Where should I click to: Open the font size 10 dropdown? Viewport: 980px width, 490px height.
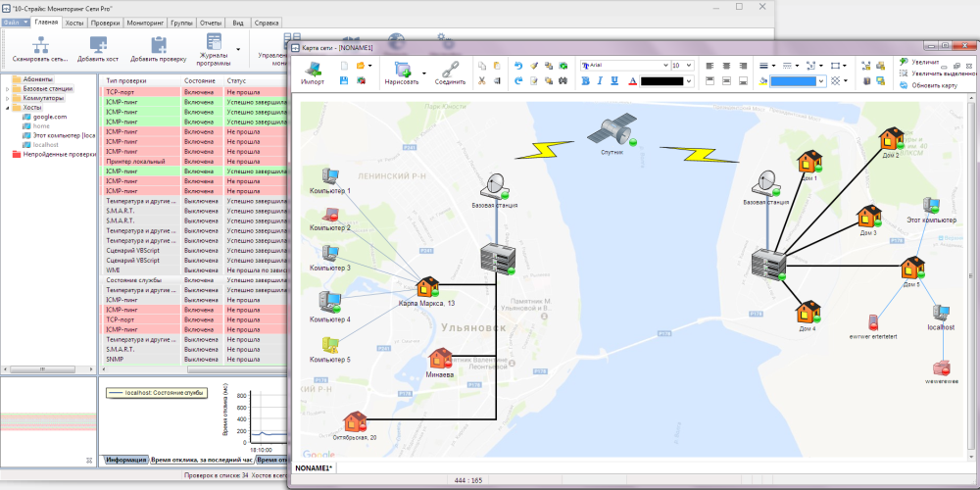pos(689,66)
